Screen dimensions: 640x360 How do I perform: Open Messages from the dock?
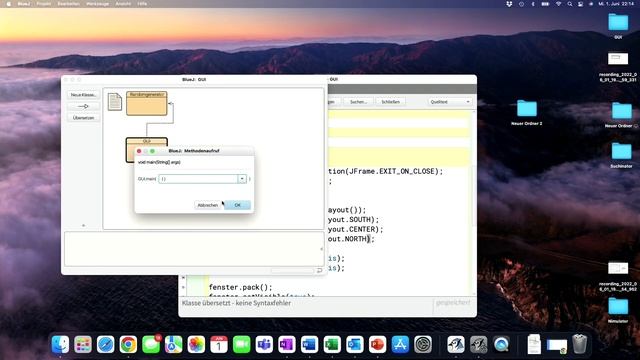[151, 344]
